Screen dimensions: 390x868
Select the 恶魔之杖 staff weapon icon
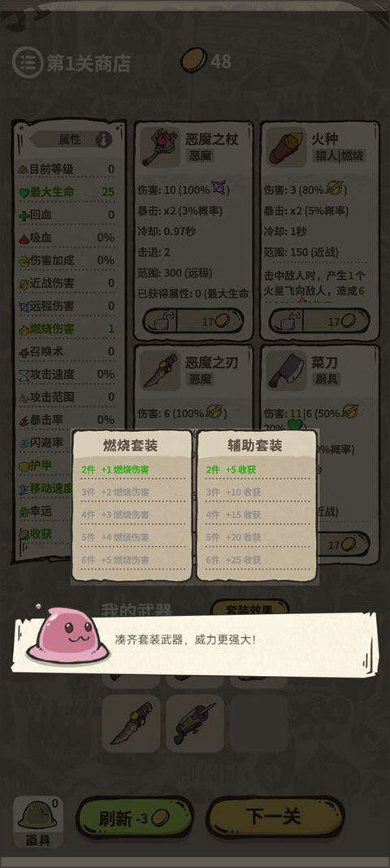(x=160, y=147)
